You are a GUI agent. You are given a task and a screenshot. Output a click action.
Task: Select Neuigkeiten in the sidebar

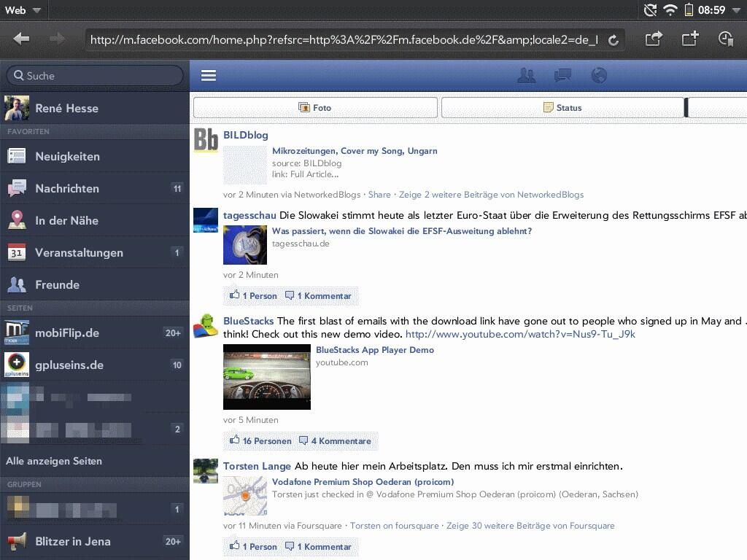(95, 156)
